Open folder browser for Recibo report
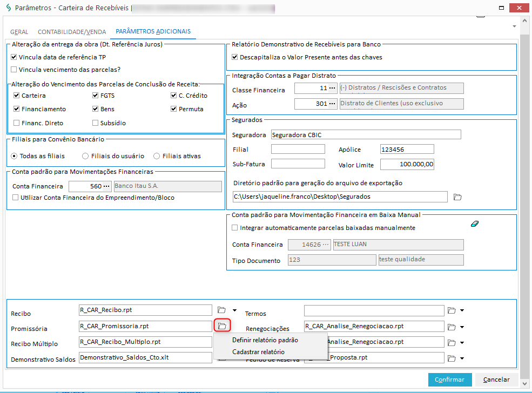The width and height of the screenshot is (532, 393). point(221,310)
